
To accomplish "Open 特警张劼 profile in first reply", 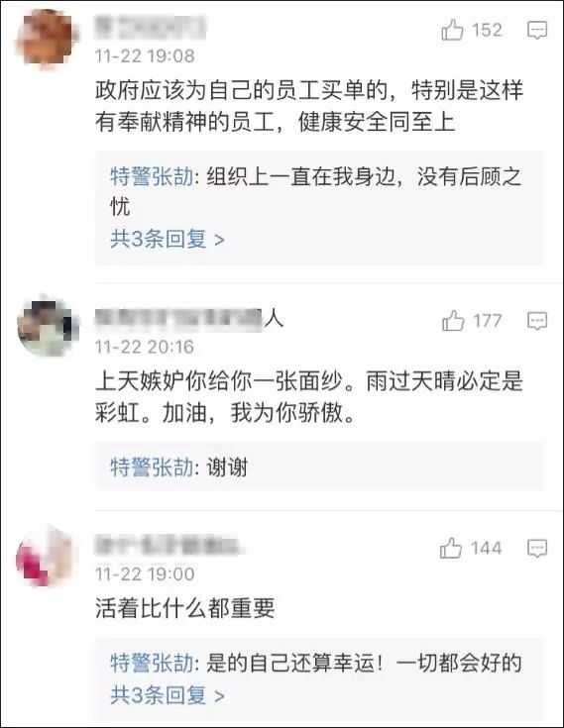I will [152, 177].
